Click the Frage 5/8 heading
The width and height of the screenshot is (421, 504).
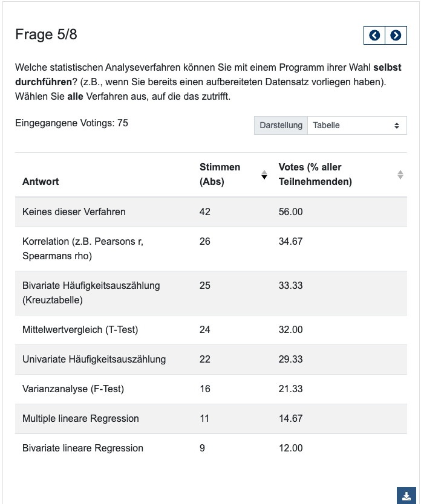[46, 35]
